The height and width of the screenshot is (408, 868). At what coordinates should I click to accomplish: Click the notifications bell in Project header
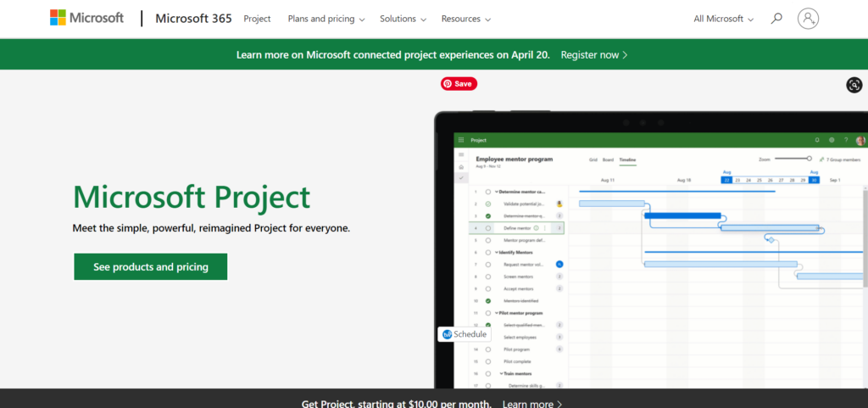(x=817, y=140)
